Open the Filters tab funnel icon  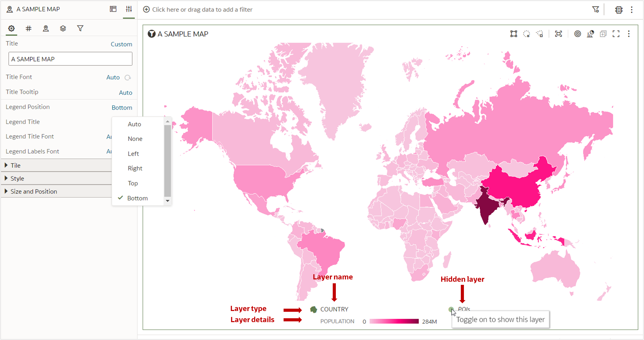point(80,28)
